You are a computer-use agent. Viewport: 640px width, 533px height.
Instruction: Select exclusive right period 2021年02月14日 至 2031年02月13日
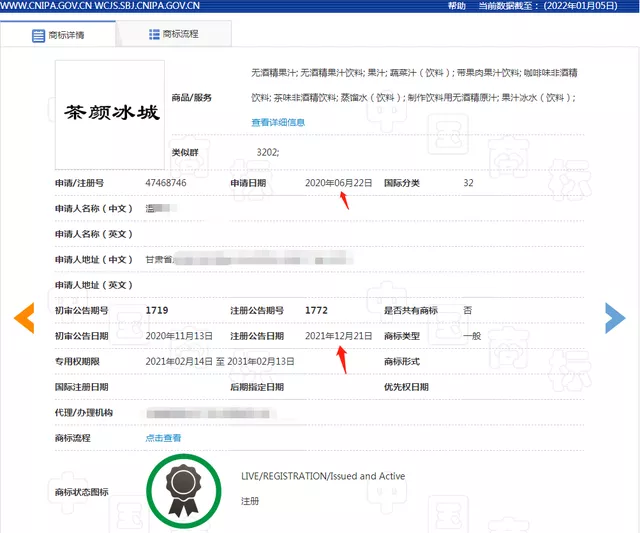tap(220, 361)
